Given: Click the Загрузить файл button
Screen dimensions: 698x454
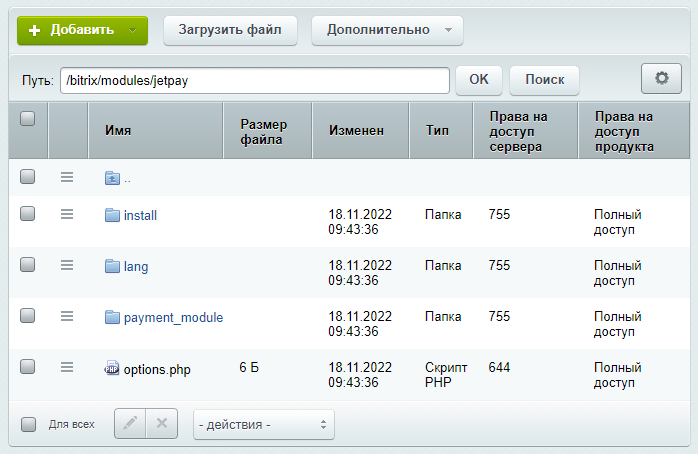Looking at the screenshot, I should 230,30.
